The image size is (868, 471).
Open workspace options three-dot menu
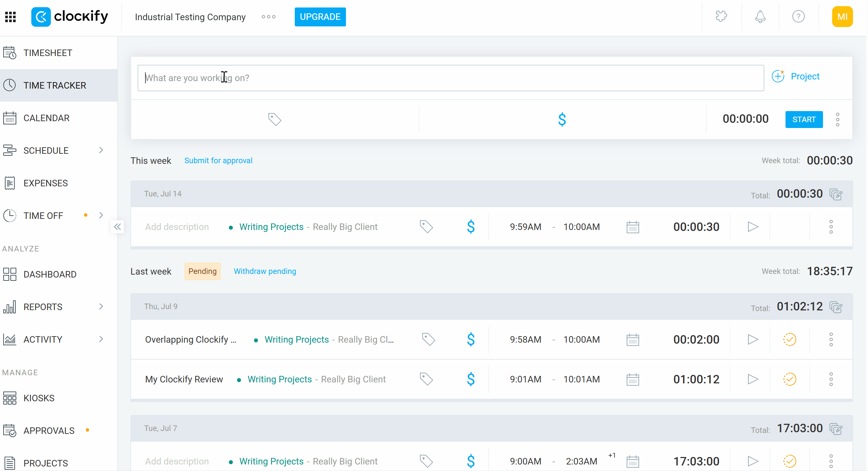point(269,17)
